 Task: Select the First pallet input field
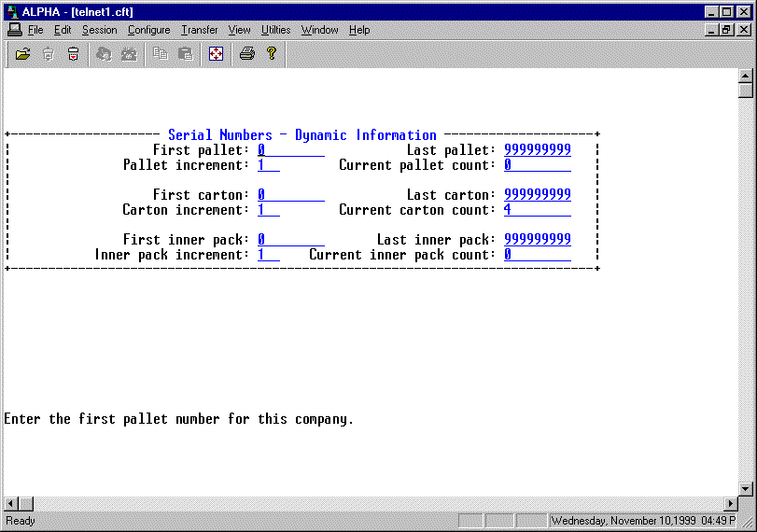tap(290, 150)
